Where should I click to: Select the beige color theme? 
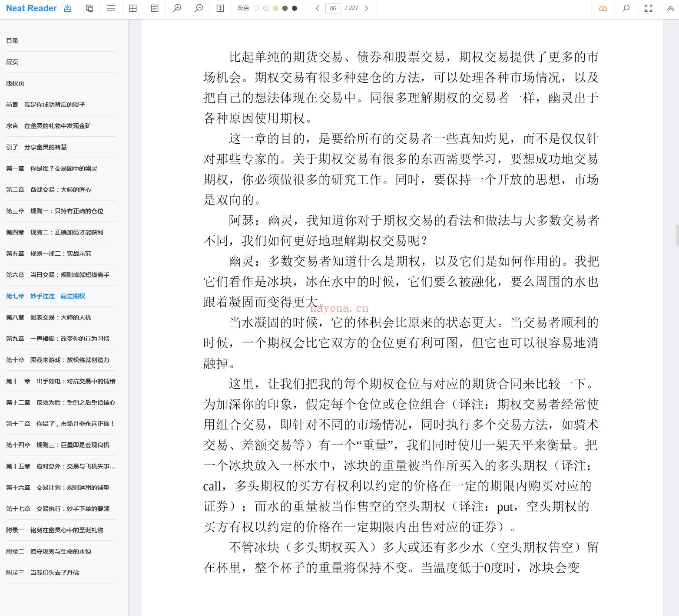pos(266,8)
